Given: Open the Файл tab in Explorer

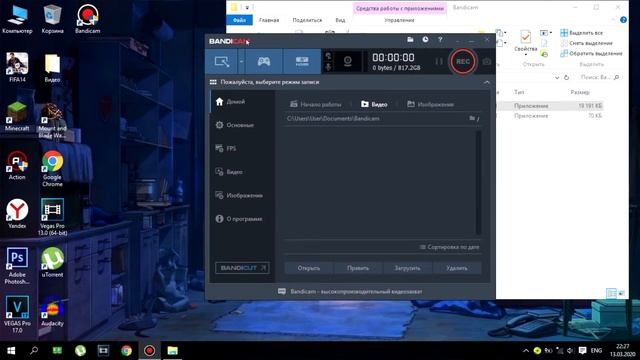Looking at the screenshot, I should click(x=239, y=20).
